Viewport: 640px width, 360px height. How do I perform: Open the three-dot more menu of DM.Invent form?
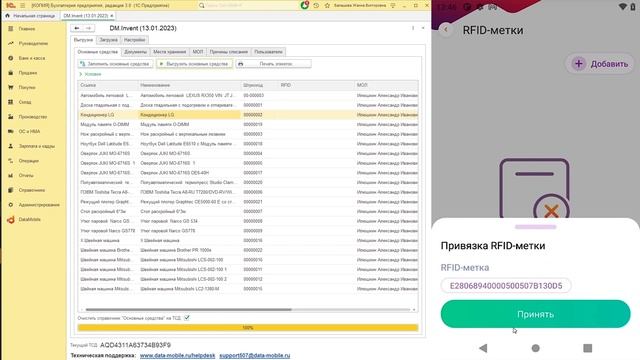pyautogui.click(x=413, y=28)
